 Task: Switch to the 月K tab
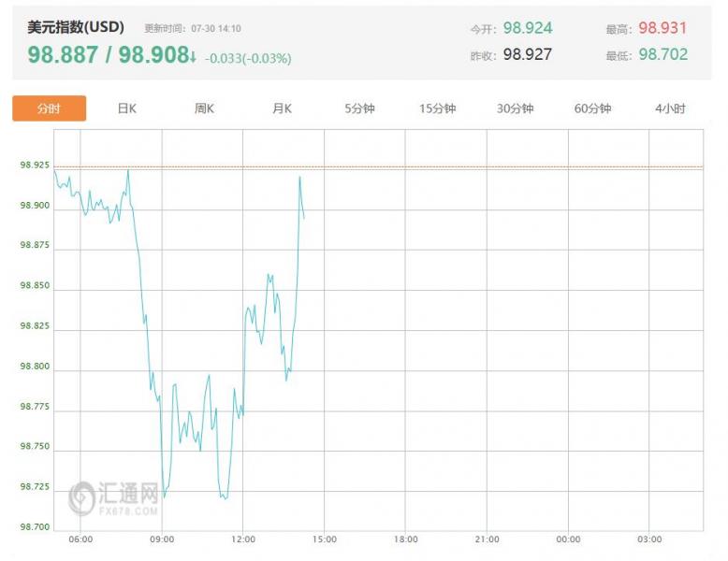pyautogui.click(x=282, y=108)
